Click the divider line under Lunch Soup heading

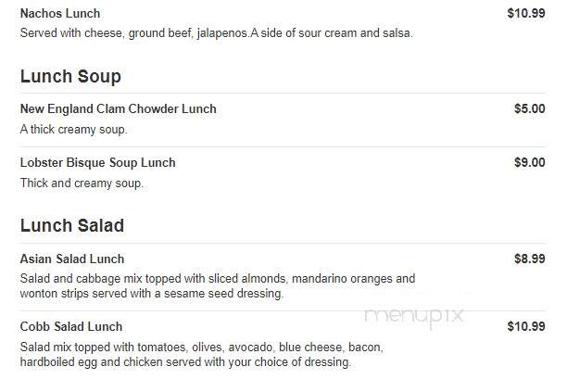tap(283, 94)
